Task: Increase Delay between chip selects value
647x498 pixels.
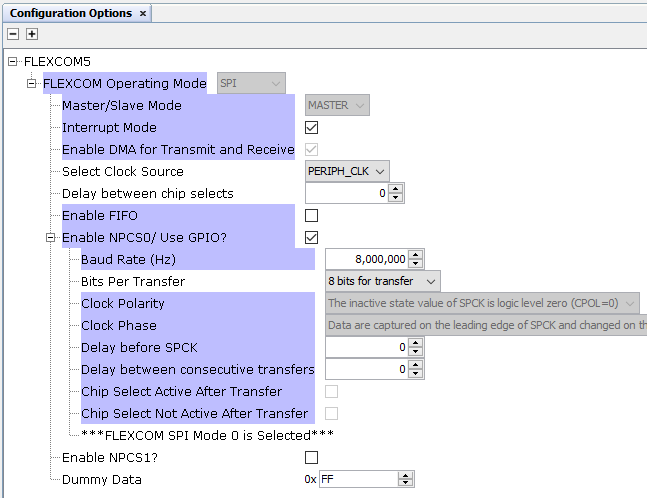Action: click(x=396, y=189)
